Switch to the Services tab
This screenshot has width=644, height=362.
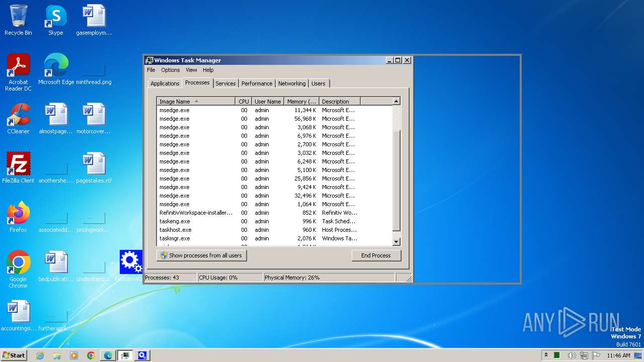[225, 83]
